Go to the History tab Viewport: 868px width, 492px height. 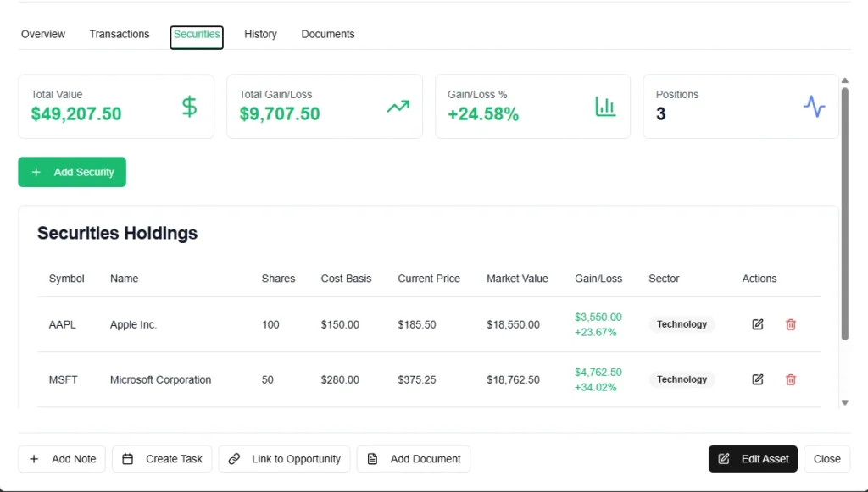260,35
